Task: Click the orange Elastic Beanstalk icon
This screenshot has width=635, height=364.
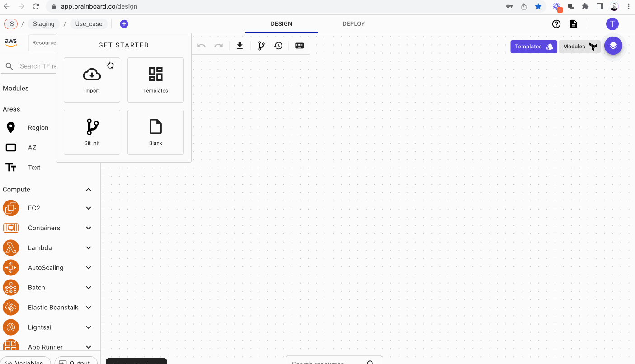Action: (x=11, y=308)
